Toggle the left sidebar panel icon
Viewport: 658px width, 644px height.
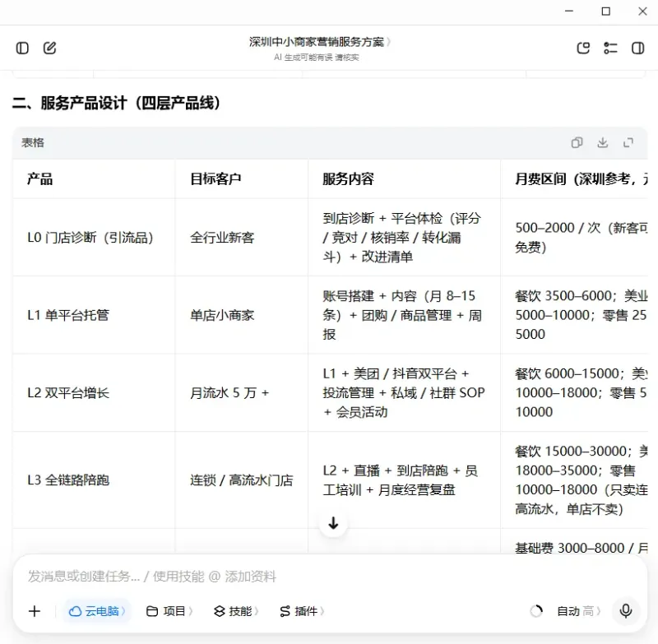click(x=22, y=49)
